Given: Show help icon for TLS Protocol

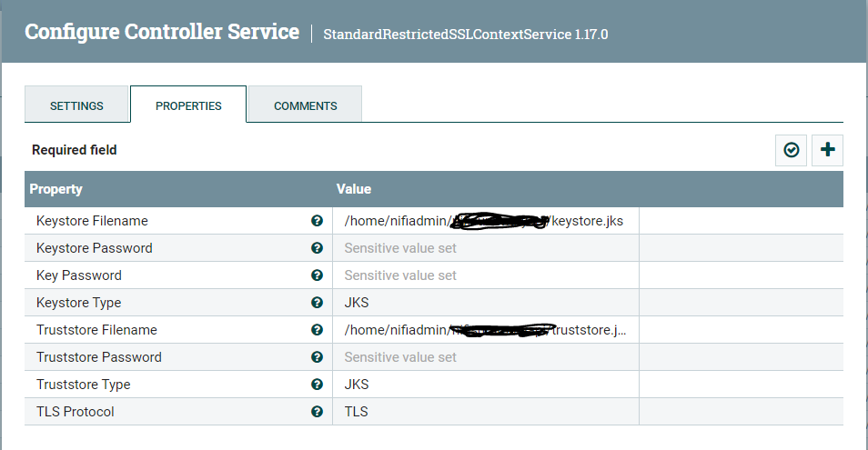Looking at the screenshot, I should pos(317,412).
